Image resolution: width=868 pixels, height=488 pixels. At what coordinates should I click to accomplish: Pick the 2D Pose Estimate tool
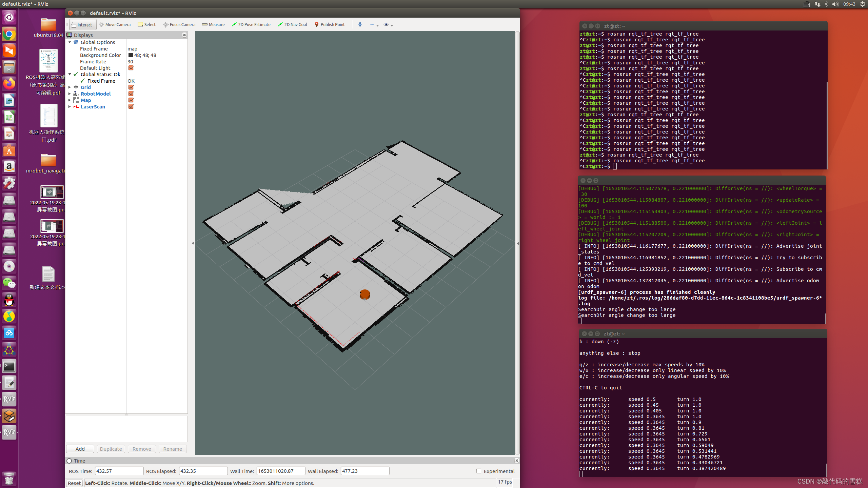251,24
